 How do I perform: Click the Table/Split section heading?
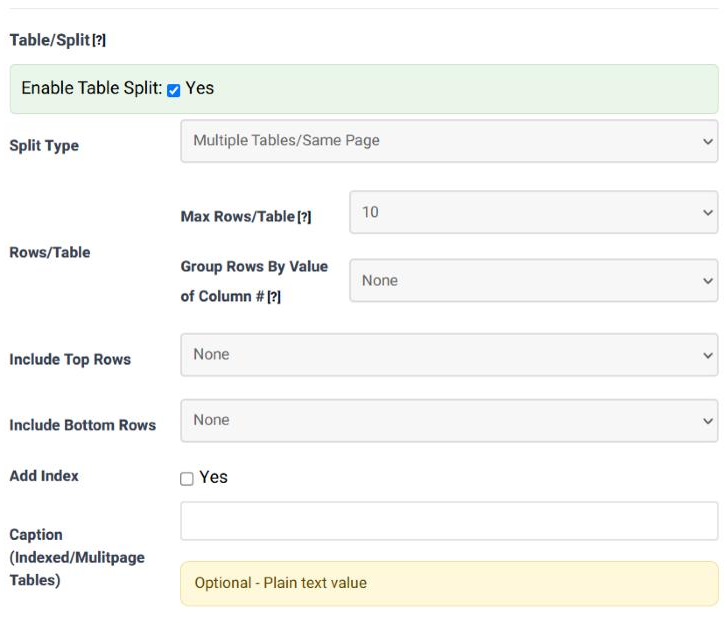point(50,40)
